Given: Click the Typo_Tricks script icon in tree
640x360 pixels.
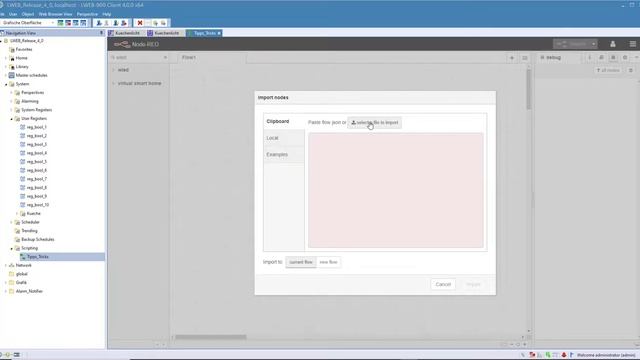Looking at the screenshot, I should click(23, 257).
